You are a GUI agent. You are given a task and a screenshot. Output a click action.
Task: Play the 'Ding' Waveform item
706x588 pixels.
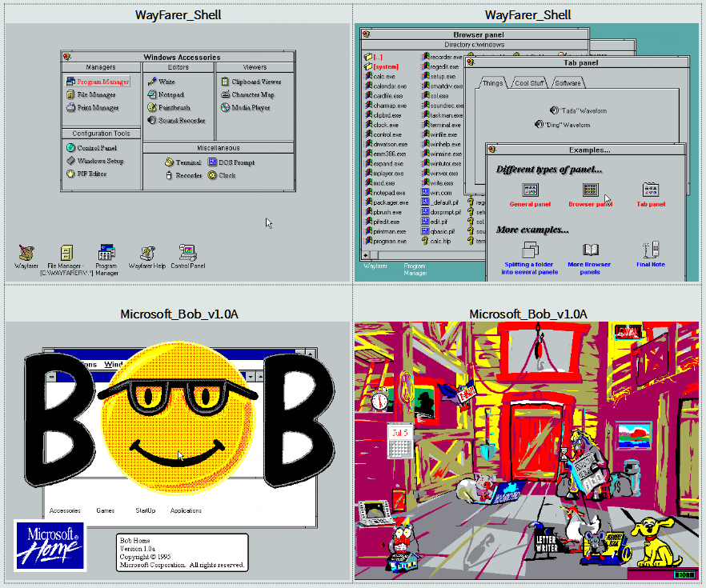562,124
